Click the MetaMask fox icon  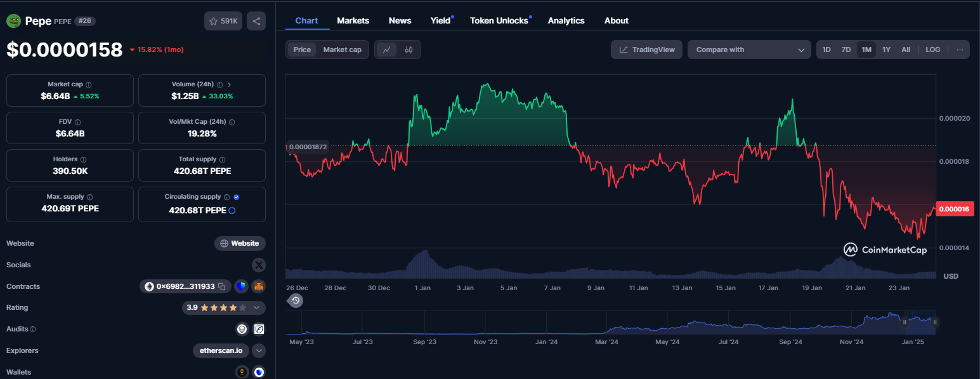259,286
